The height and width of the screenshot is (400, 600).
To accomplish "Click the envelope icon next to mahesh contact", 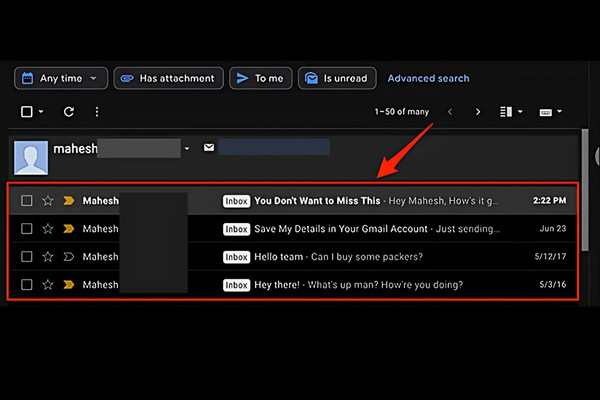I will point(209,147).
